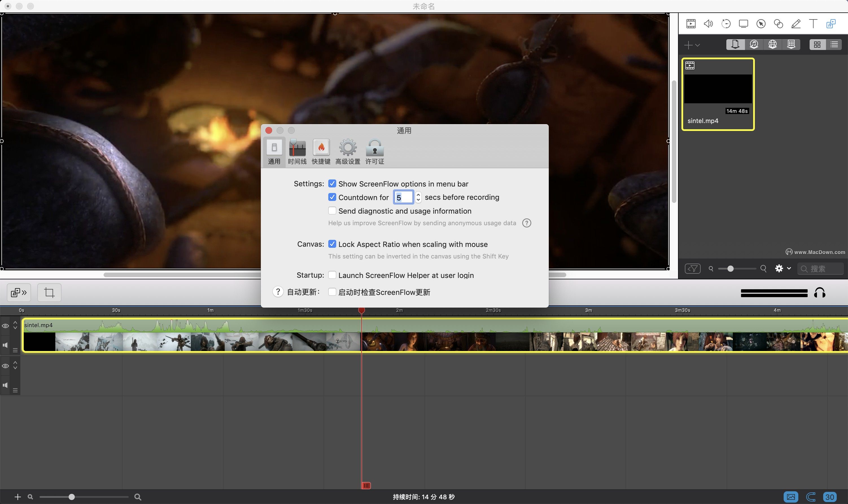The height and width of the screenshot is (504, 848).
Task: Click the red playhead marker on ruler
Action: [362, 310]
